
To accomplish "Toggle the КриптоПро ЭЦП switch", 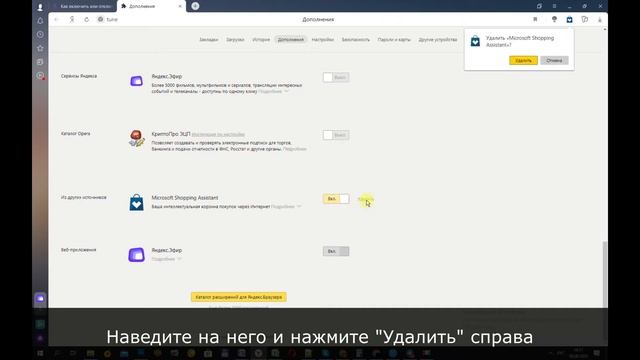I will tap(336, 135).
